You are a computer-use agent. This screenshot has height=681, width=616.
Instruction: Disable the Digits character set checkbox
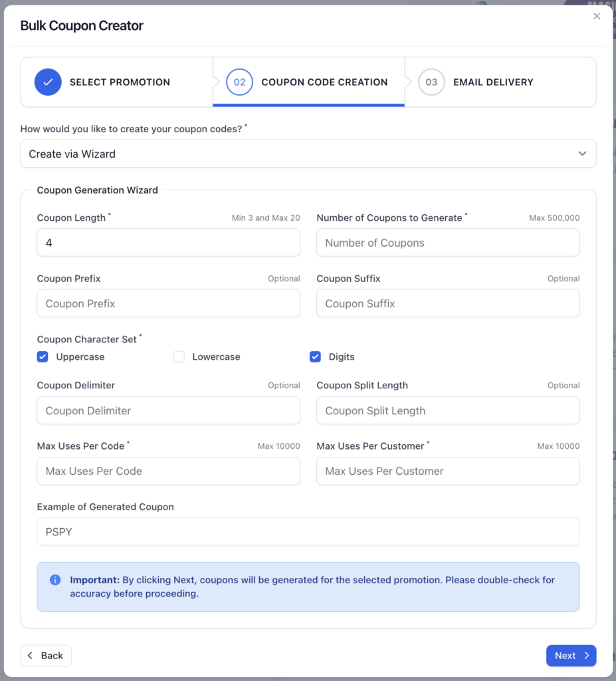point(315,356)
